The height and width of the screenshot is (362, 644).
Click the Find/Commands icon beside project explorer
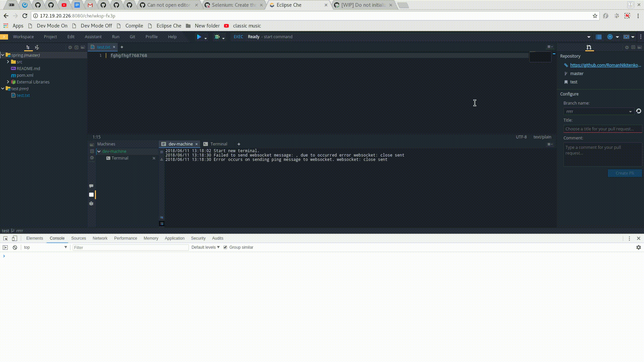[37, 47]
